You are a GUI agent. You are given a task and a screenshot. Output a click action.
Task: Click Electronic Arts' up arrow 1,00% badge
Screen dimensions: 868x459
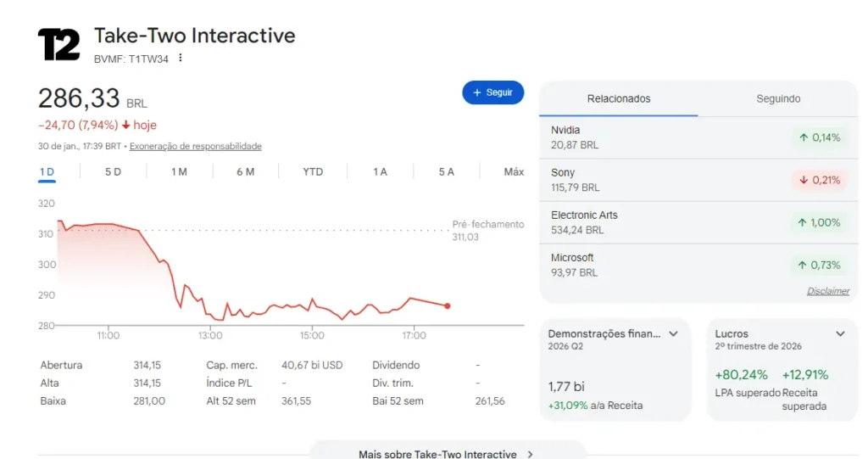[x=820, y=222]
